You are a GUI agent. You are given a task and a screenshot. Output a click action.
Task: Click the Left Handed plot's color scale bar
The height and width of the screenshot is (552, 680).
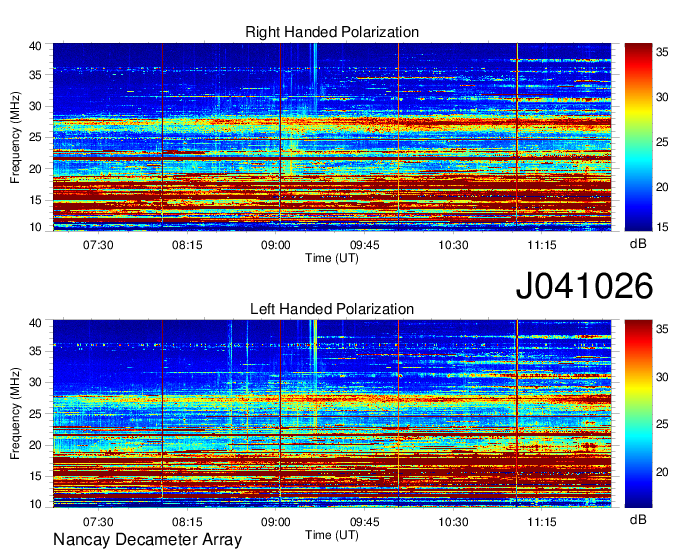(638, 414)
